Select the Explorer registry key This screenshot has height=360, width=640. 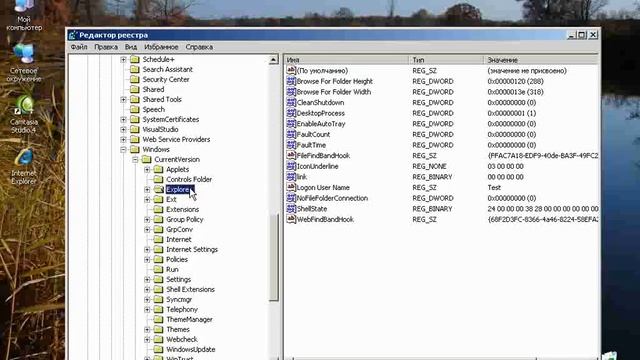(179, 189)
